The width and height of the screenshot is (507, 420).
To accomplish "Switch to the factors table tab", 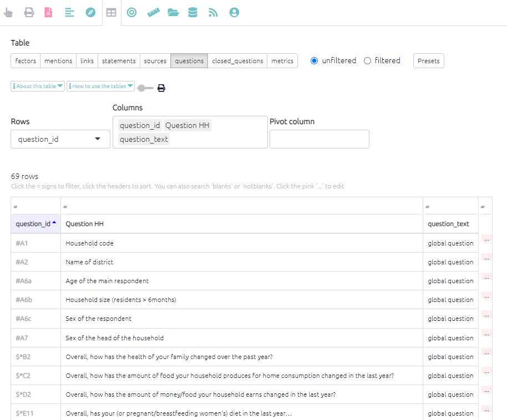I will tap(26, 61).
